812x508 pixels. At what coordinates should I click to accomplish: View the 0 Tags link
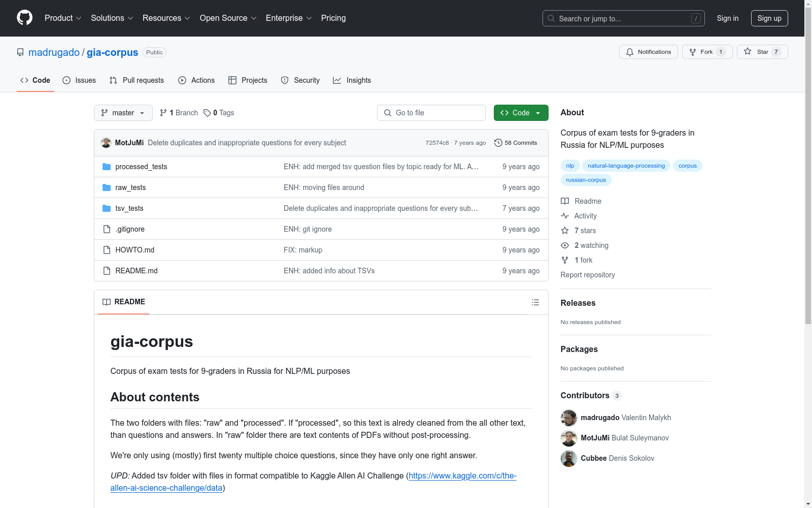tap(219, 113)
